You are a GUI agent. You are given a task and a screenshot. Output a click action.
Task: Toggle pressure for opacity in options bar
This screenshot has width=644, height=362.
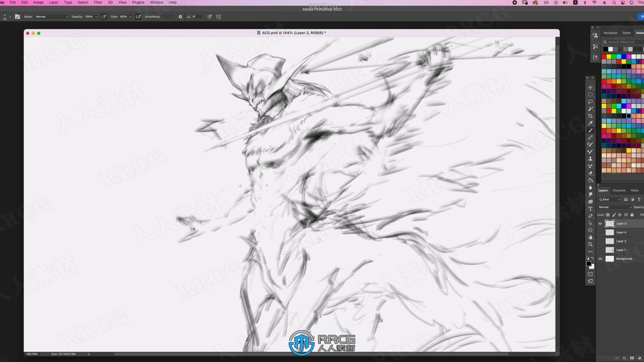104,17
